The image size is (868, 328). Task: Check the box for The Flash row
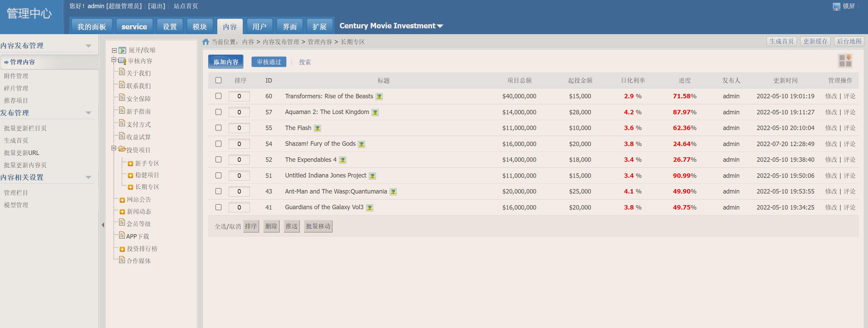pos(218,128)
